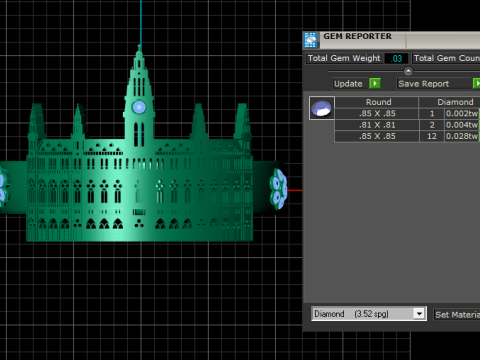Click the Save Report button

(x=434, y=83)
